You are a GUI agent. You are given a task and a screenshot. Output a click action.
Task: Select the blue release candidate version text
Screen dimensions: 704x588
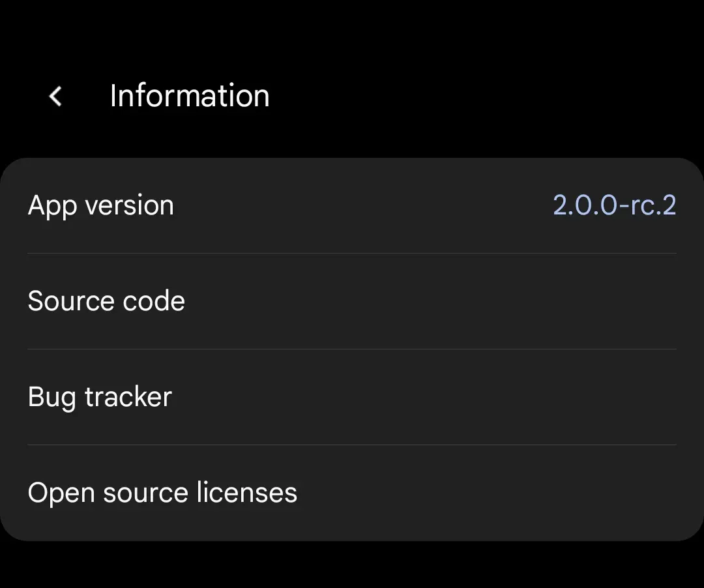click(614, 205)
